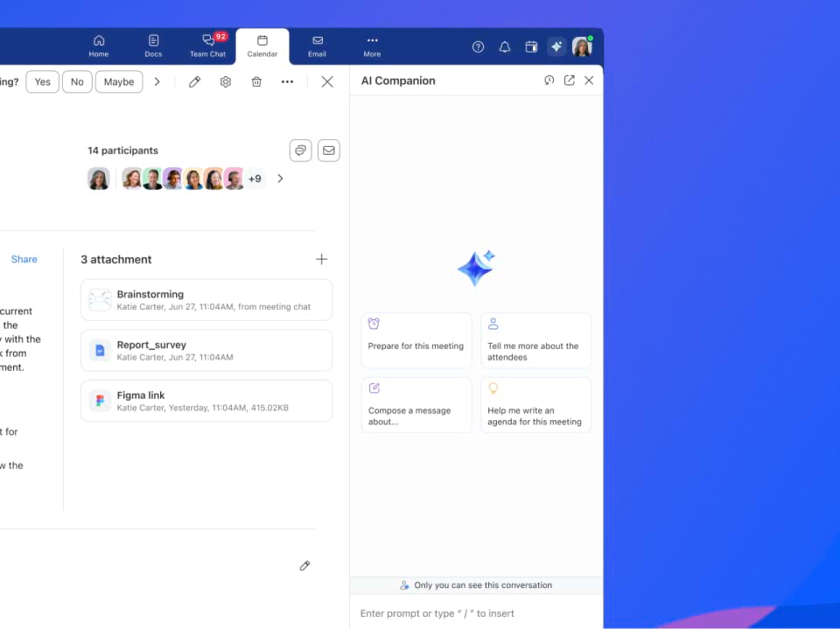This screenshot has width=840, height=629.
Task: Expand more RSVP options chevron
Action: 157,82
